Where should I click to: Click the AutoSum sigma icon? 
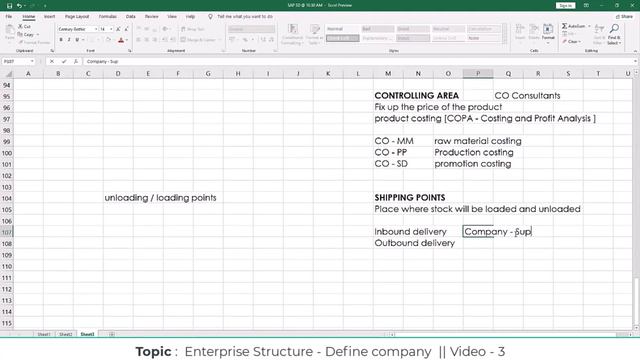[564, 26]
